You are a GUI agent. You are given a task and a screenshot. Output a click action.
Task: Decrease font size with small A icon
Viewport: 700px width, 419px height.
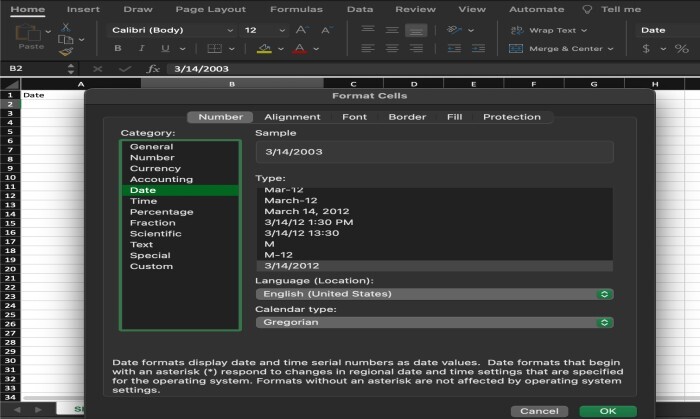[x=326, y=30]
